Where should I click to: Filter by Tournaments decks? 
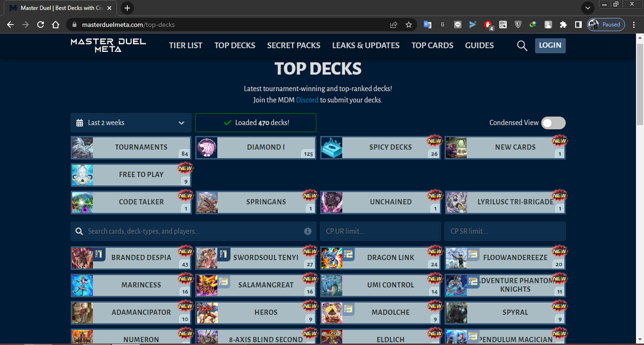131,148
